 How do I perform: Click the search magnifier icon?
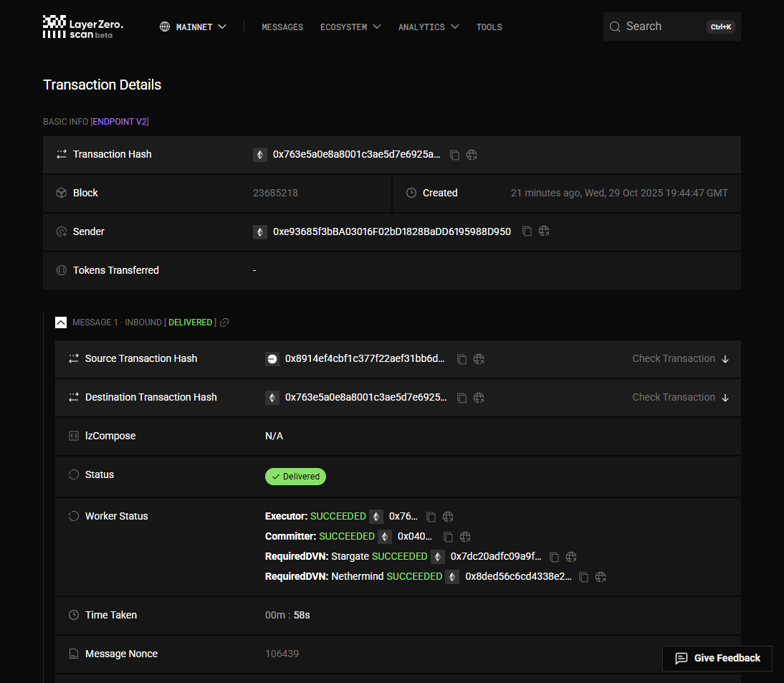[x=615, y=26]
